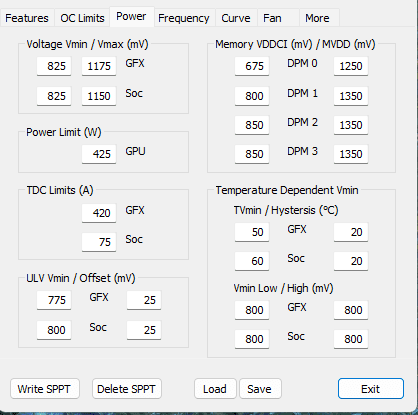This screenshot has width=418, height=415.
Task: Focus the GFX ULV Vmin field showing 775
Action: tap(54, 300)
